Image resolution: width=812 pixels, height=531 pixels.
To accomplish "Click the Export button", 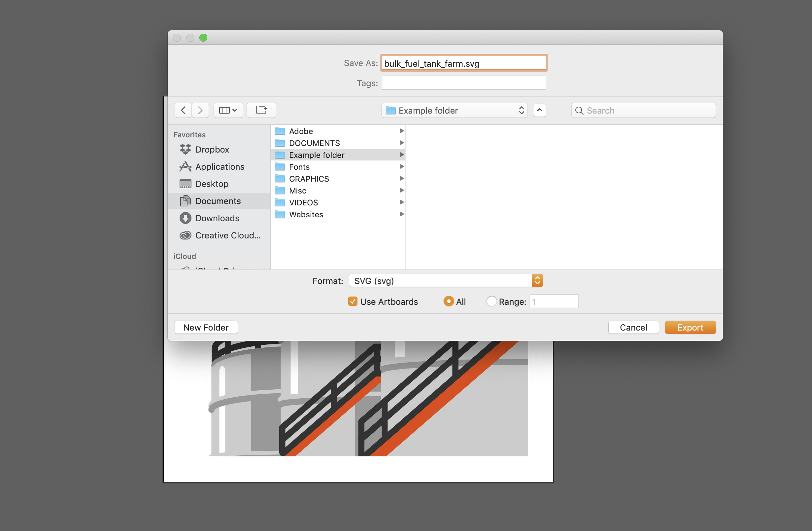I will 690,327.
